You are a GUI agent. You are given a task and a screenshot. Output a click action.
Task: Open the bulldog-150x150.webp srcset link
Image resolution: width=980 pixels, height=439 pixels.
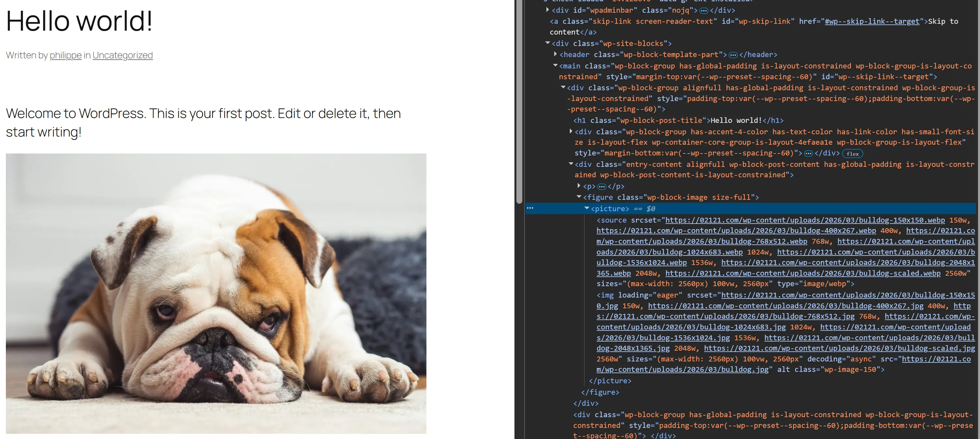coord(805,220)
